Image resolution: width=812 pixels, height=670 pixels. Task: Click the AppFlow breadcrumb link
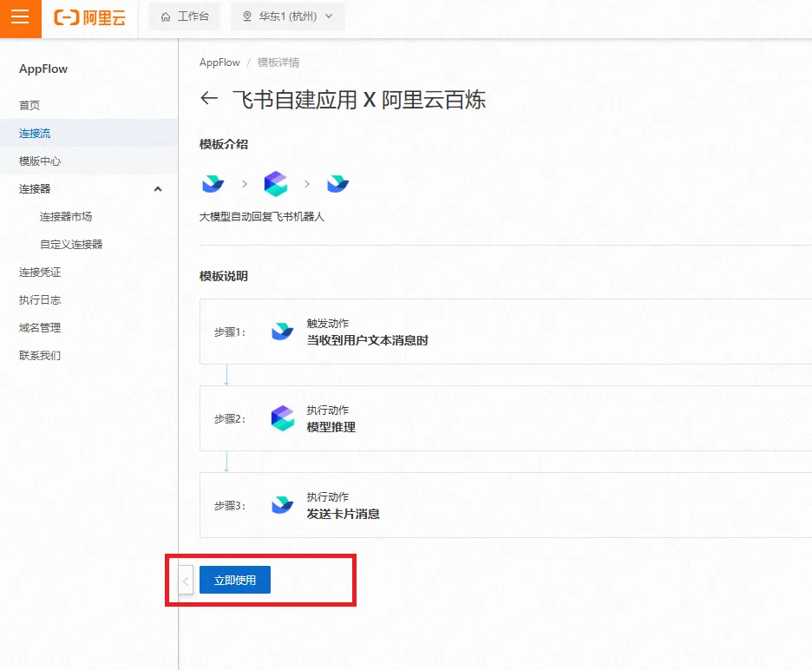(x=219, y=62)
